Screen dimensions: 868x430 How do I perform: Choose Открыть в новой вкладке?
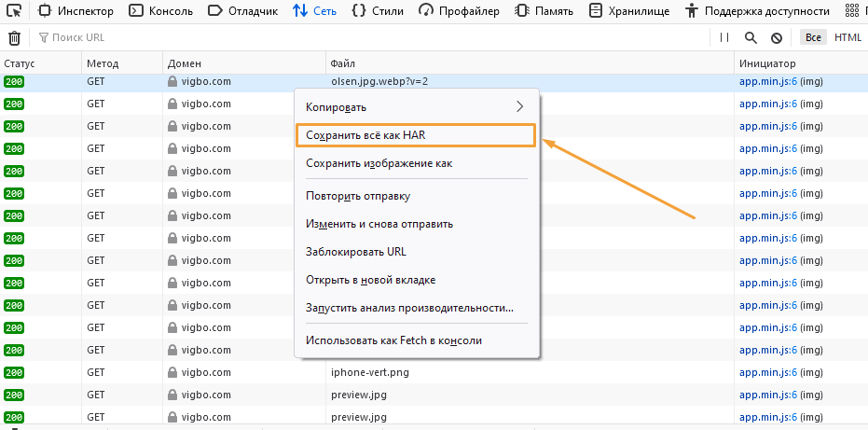(417, 280)
